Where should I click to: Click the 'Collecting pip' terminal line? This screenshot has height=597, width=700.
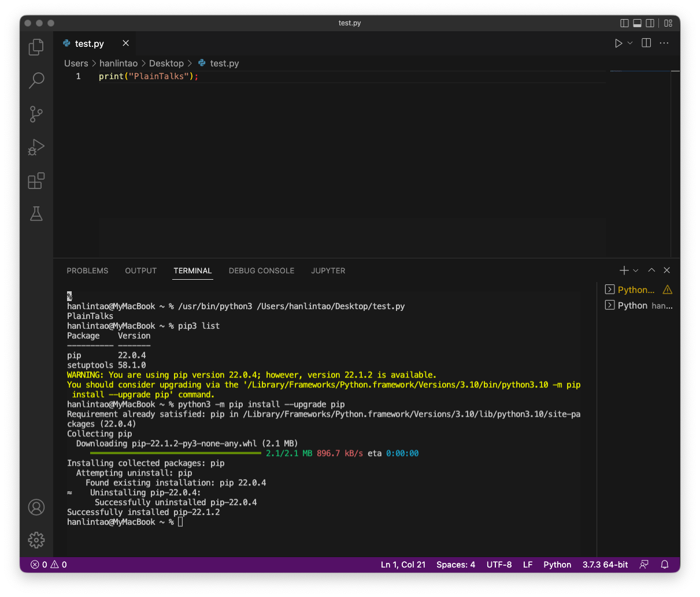(x=99, y=434)
